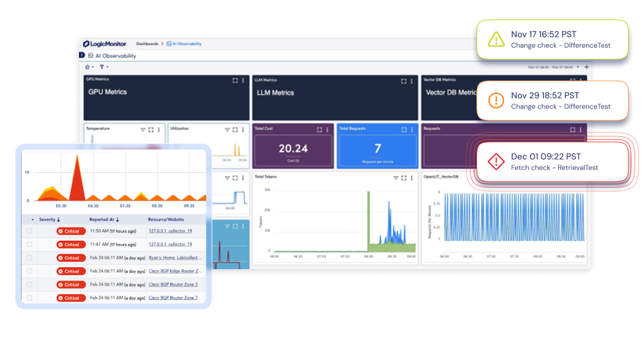The image size is (644, 363).
Task: Open the Ryan's_Home_Lab resource link
Action: 175,258
